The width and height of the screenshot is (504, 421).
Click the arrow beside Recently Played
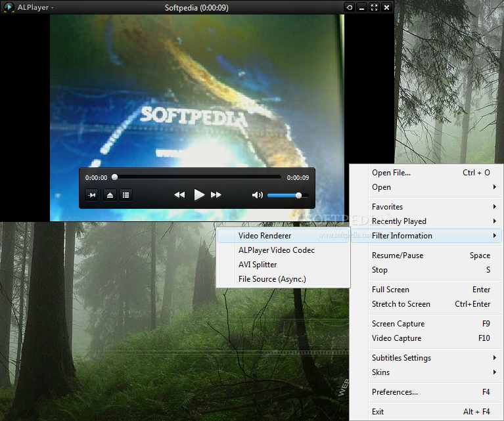pos(495,221)
